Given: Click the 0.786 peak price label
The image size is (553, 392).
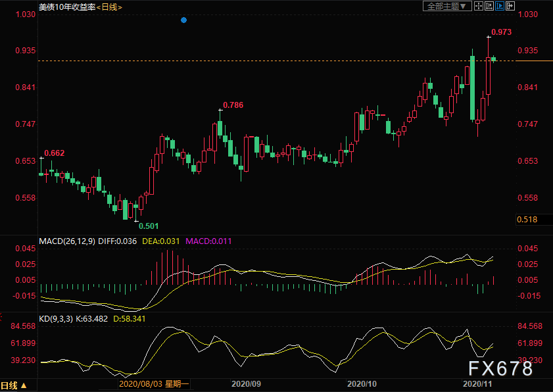Looking at the screenshot, I should [x=233, y=105].
